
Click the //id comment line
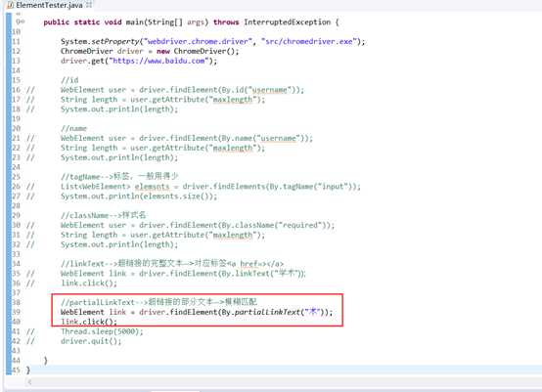69,80
